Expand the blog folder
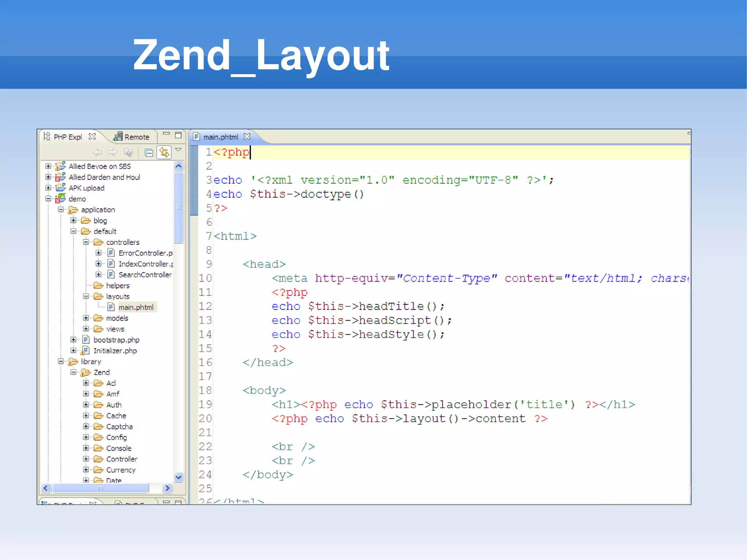 coord(73,220)
